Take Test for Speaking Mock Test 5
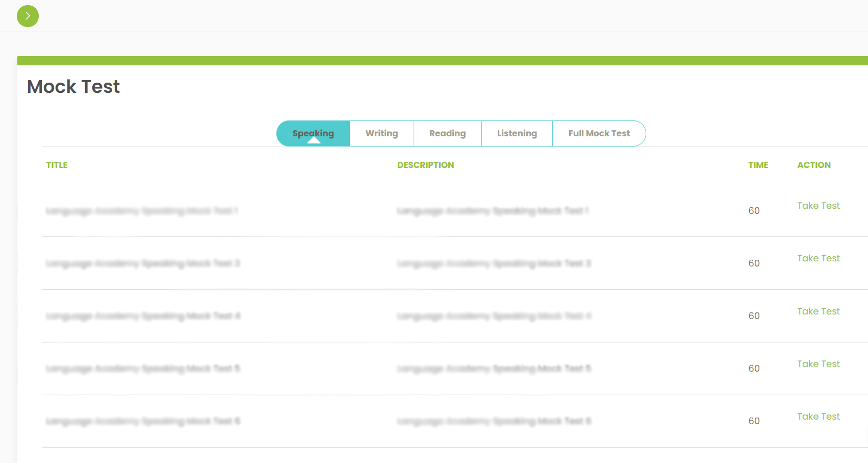 [x=818, y=363]
